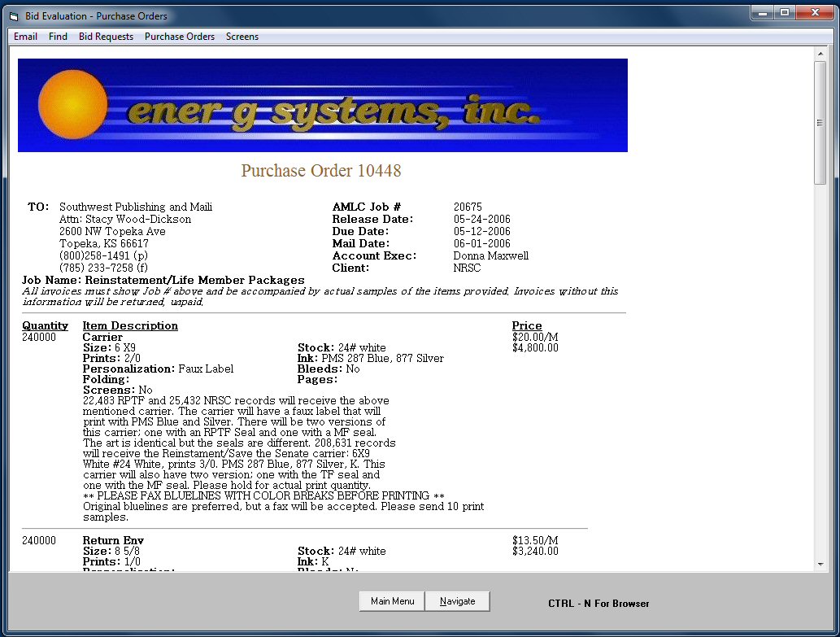840x637 pixels.
Task: Click Mail Date value 06-01-2006
Action: pyautogui.click(x=481, y=243)
